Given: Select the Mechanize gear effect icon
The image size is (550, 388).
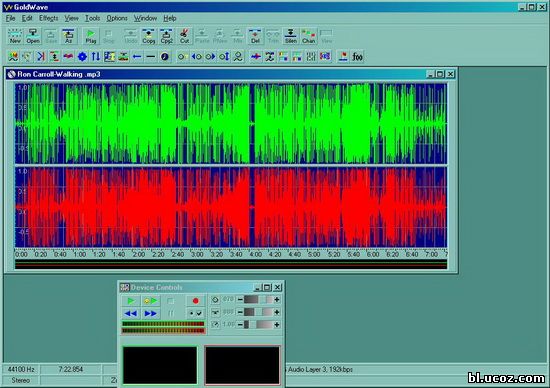Looking at the screenshot, I should (x=82, y=56).
